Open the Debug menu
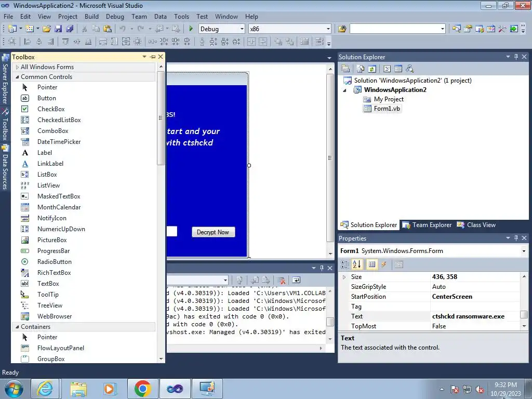The width and height of the screenshot is (532, 399). tap(115, 16)
